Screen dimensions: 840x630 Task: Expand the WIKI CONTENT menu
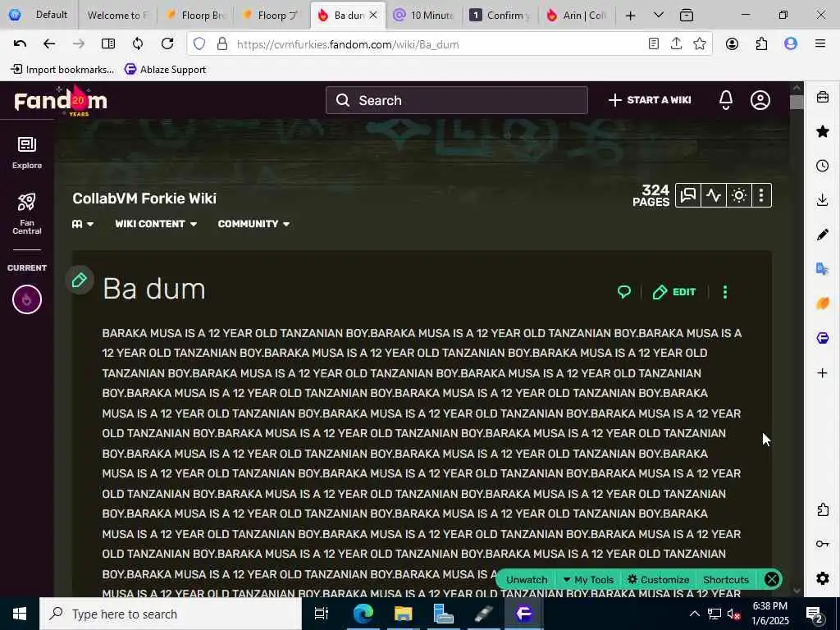tap(156, 224)
